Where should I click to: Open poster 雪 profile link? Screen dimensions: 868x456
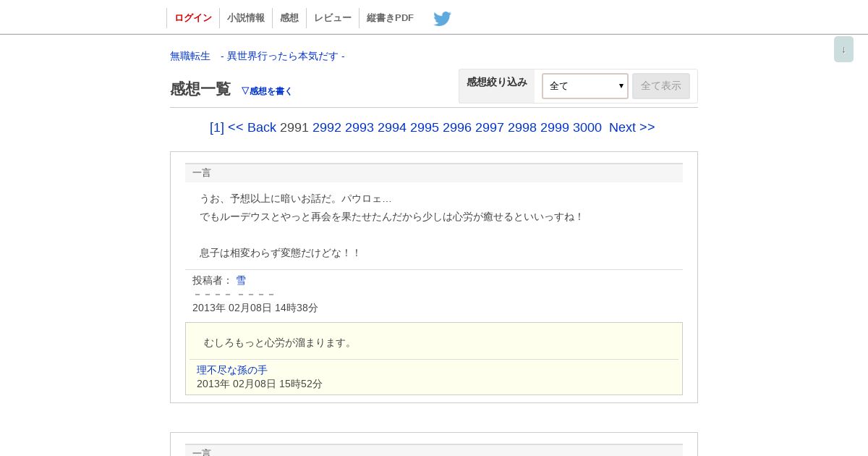[241, 280]
